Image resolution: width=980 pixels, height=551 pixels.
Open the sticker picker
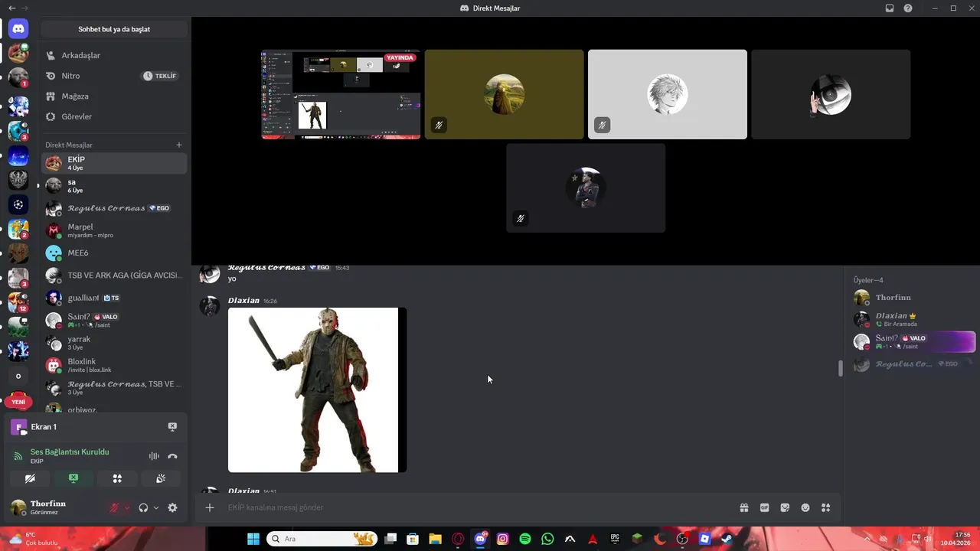785,507
